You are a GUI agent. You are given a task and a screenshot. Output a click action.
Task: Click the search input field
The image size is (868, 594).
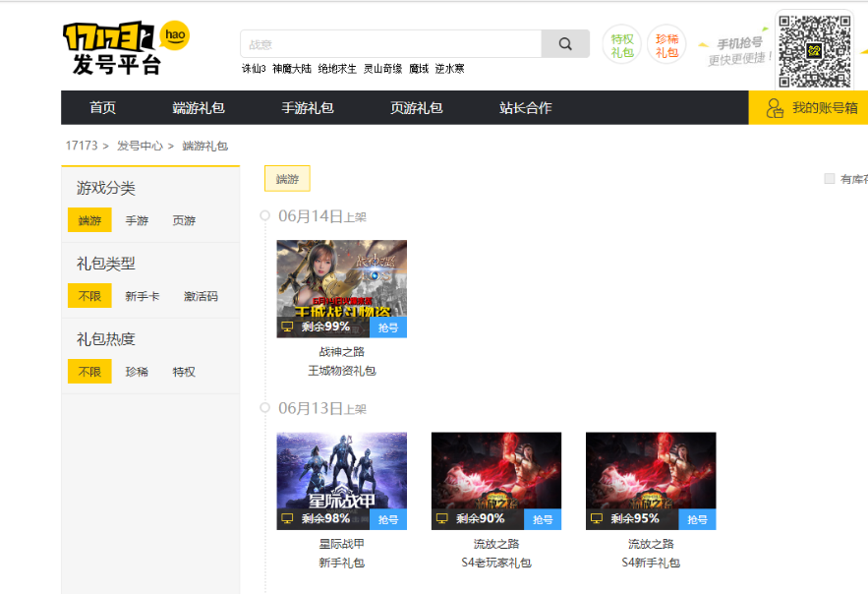(391, 43)
